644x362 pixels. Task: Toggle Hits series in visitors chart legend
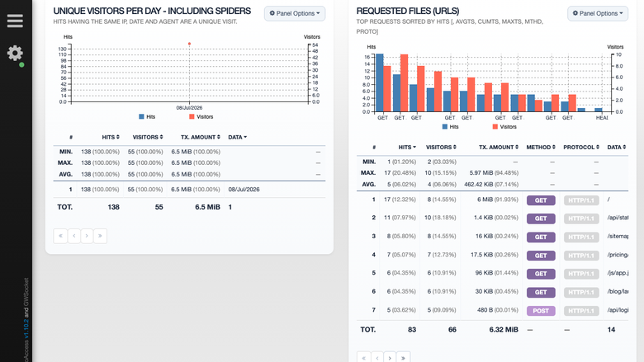147,117
